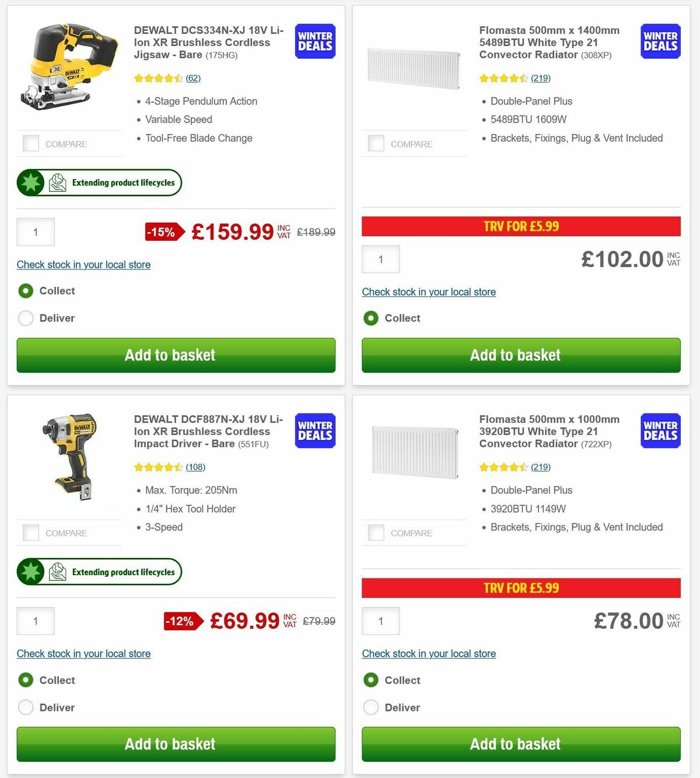Click the Winter Deals badge on the 1400mm radiator

point(660,41)
